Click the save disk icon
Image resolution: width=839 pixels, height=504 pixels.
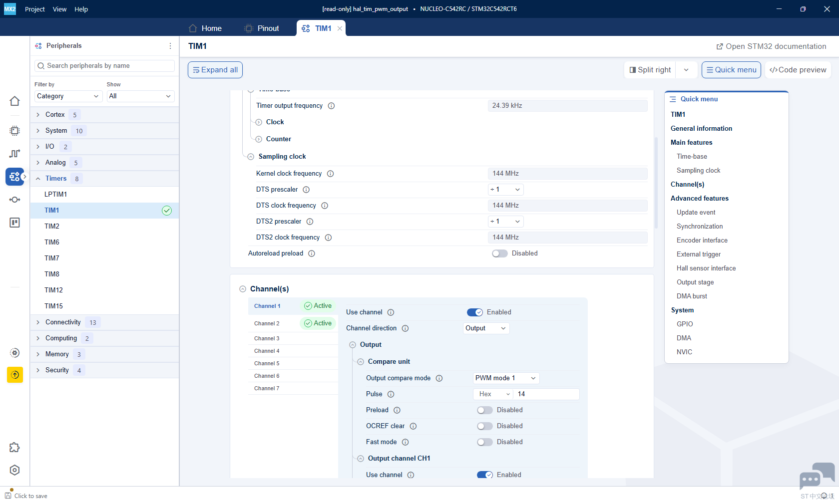tap(8, 496)
